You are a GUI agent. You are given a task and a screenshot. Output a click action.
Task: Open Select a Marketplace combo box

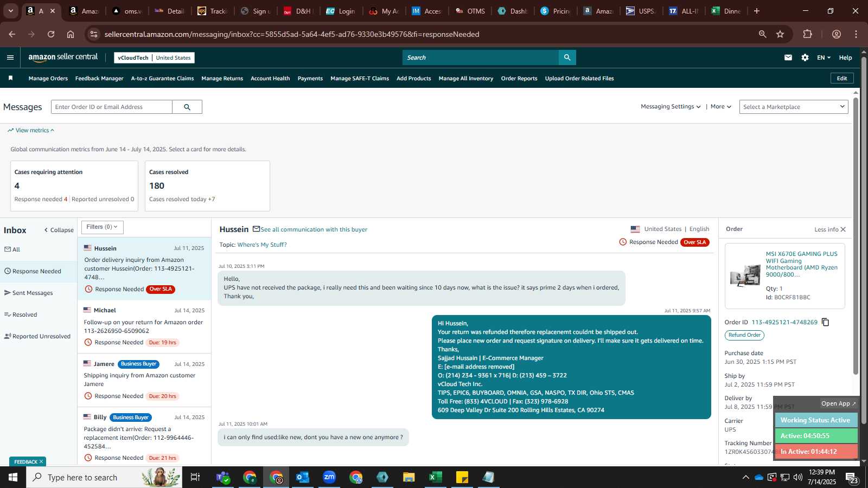pyautogui.click(x=794, y=107)
